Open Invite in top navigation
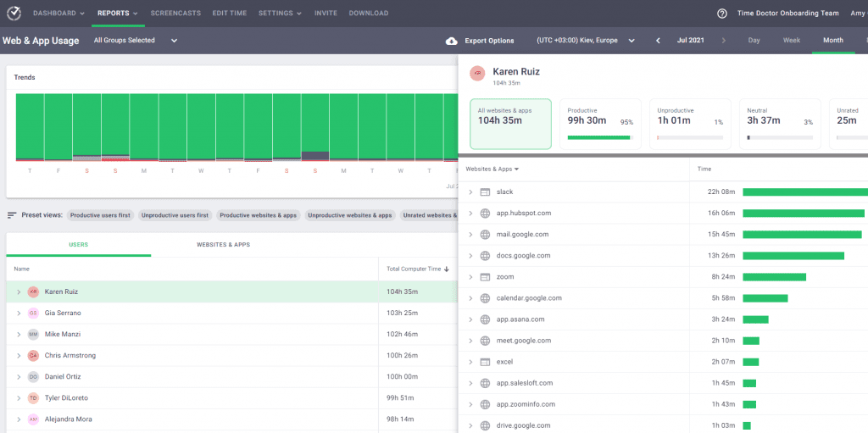Viewport: 868px width, 433px height. pos(325,14)
